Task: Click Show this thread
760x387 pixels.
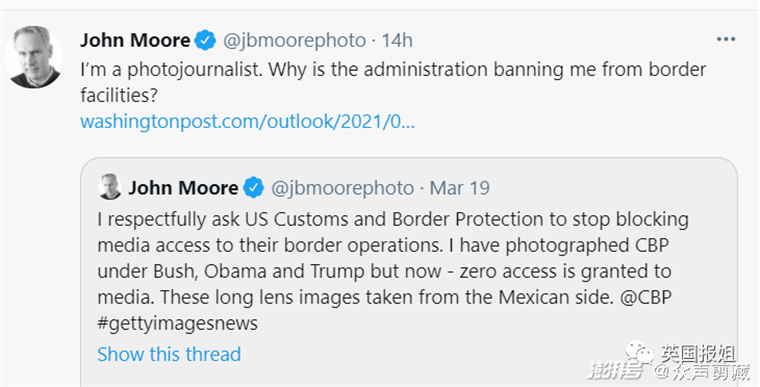Action: click(x=169, y=354)
